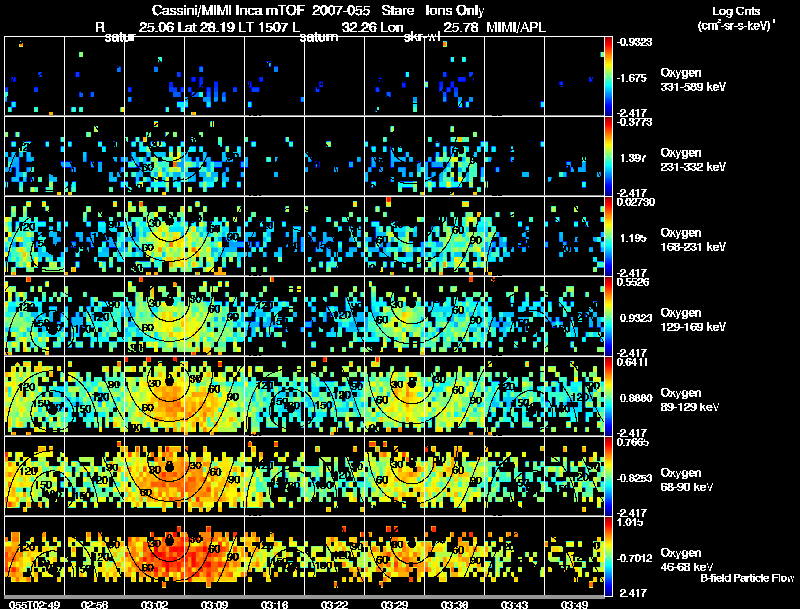Click the skr-w1 label above the panels
The width and height of the screenshot is (800, 609).
(x=422, y=37)
